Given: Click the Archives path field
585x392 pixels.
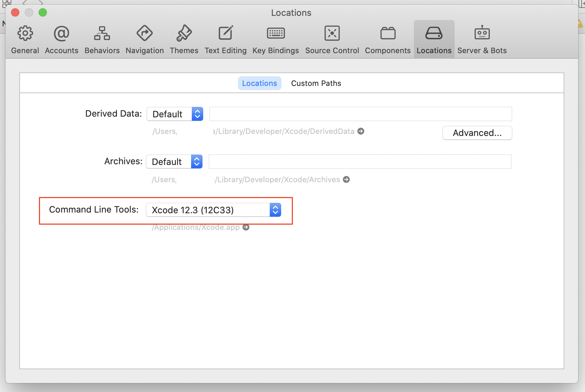Looking at the screenshot, I should point(360,161).
